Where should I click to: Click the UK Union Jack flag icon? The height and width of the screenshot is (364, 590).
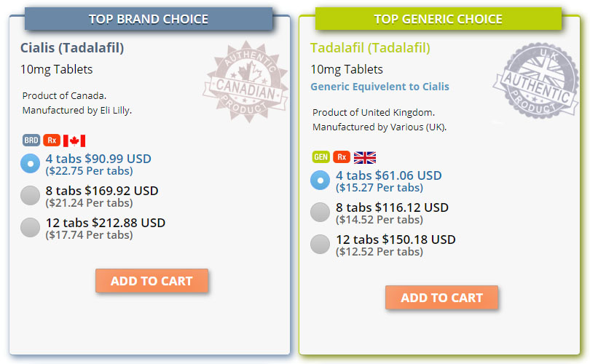coord(365,157)
